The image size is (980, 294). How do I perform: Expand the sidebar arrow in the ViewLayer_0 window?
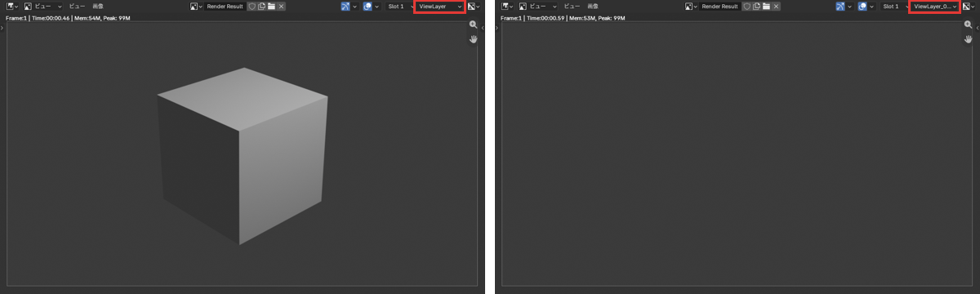[978, 28]
